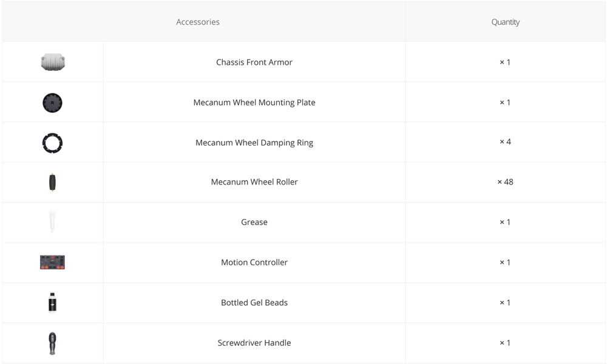Click the Grease tube icon
The width and height of the screenshot is (607, 364).
coord(53,222)
